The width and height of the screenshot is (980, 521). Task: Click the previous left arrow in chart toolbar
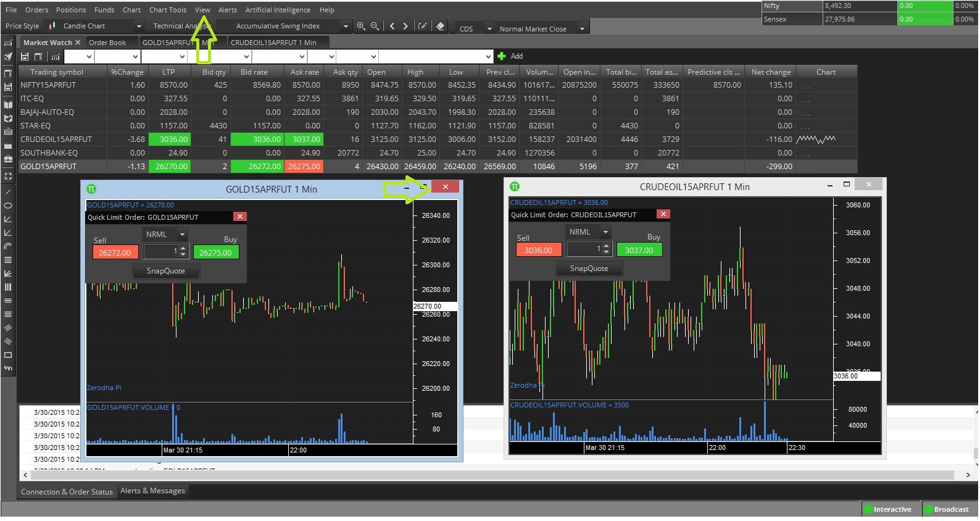392,26
